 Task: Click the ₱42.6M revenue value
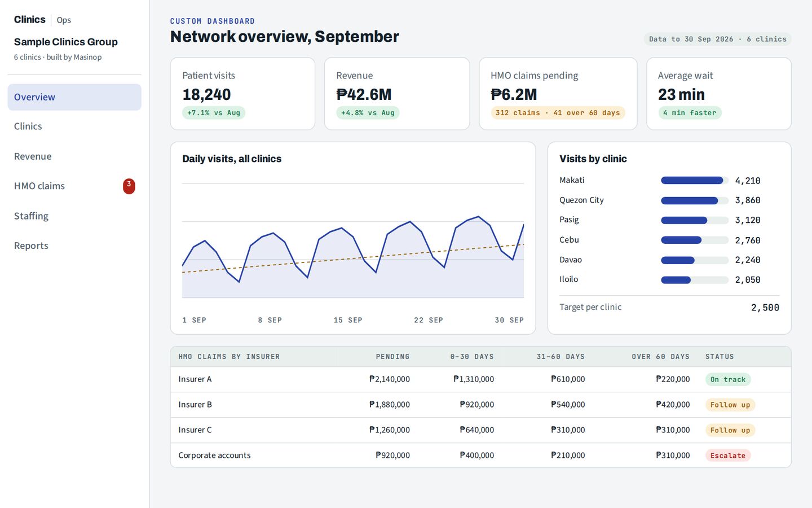tap(364, 94)
